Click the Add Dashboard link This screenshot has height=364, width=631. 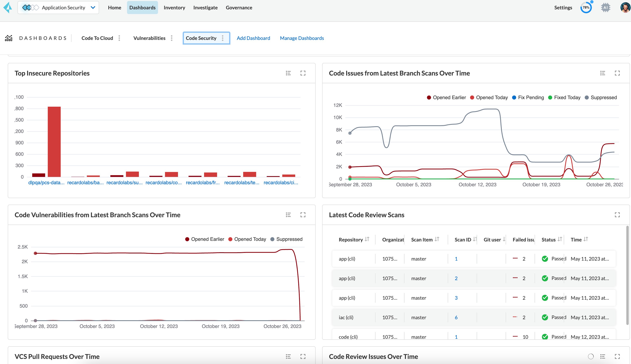pos(253,38)
